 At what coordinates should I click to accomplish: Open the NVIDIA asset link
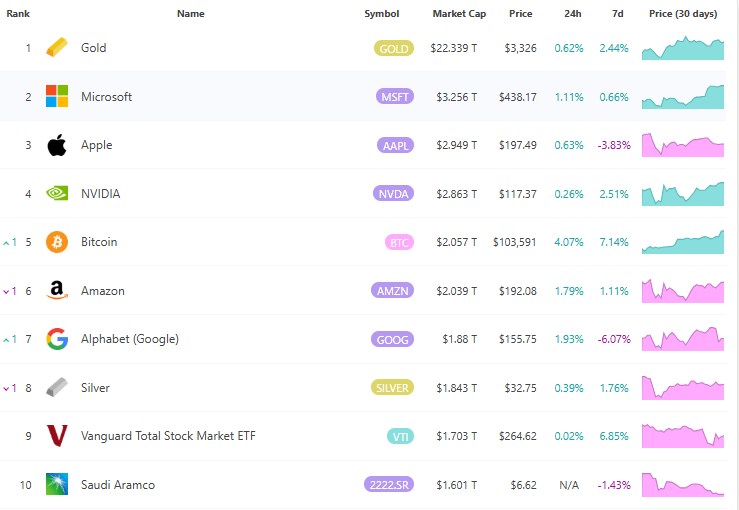(100, 194)
